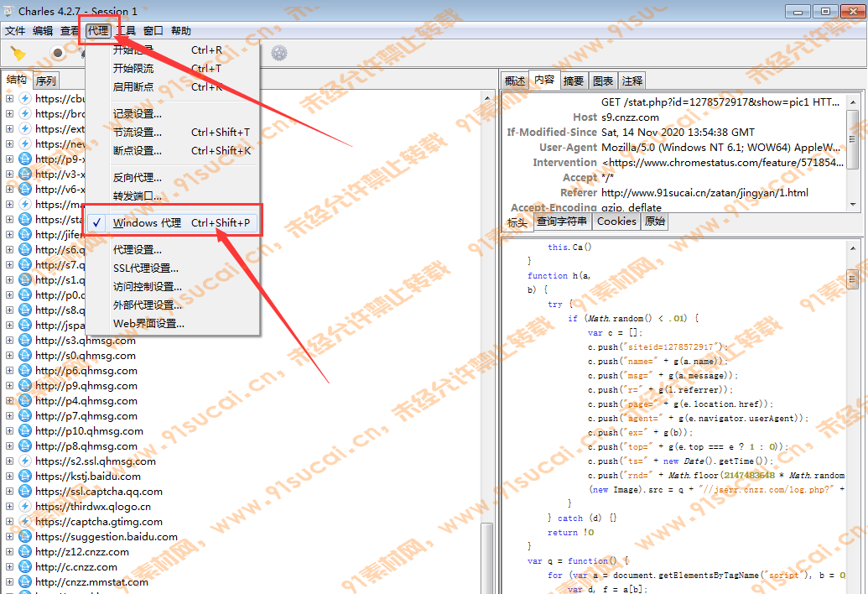Open 记录设置... from the menu
The image size is (868, 594).
pos(172,113)
